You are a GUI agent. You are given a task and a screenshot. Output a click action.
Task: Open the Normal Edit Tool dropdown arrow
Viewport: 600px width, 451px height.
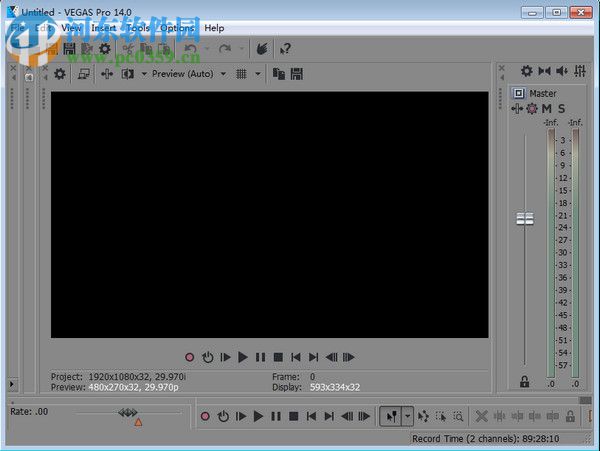[x=408, y=416]
